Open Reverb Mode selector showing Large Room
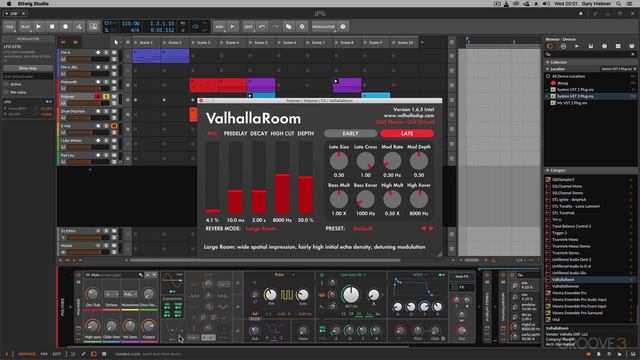Screen dimensions: 640x360 coord(260,229)
